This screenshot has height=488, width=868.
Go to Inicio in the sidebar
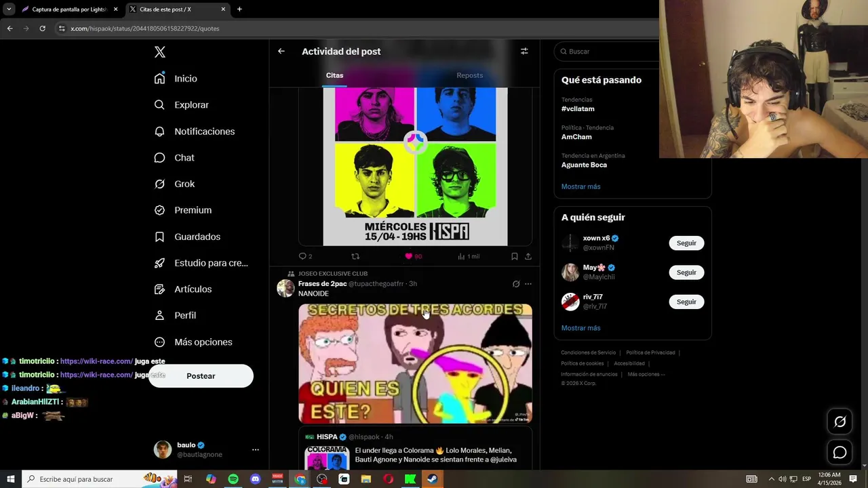176,79
